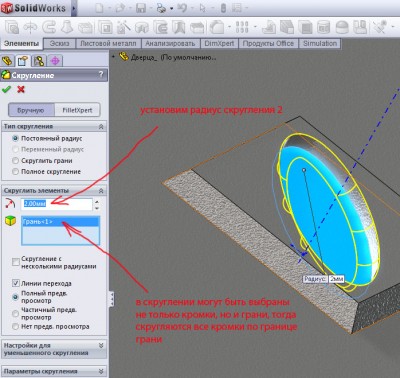Open FeatureManager design tree tab icon
Image resolution: width=400 pixels, height=378 pixels.
[x=7, y=61]
